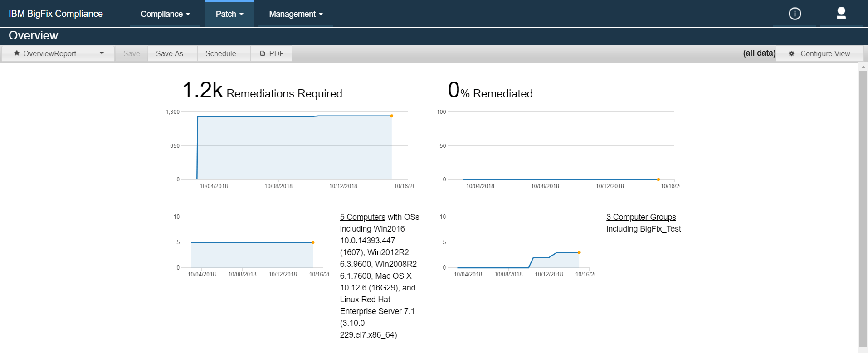Open the Compliance menu
The height and width of the screenshot is (353, 868).
click(165, 14)
